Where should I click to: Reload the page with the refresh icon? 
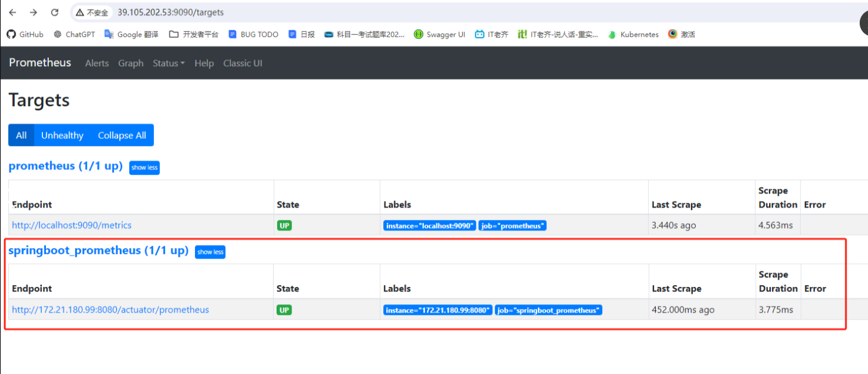pos(55,13)
